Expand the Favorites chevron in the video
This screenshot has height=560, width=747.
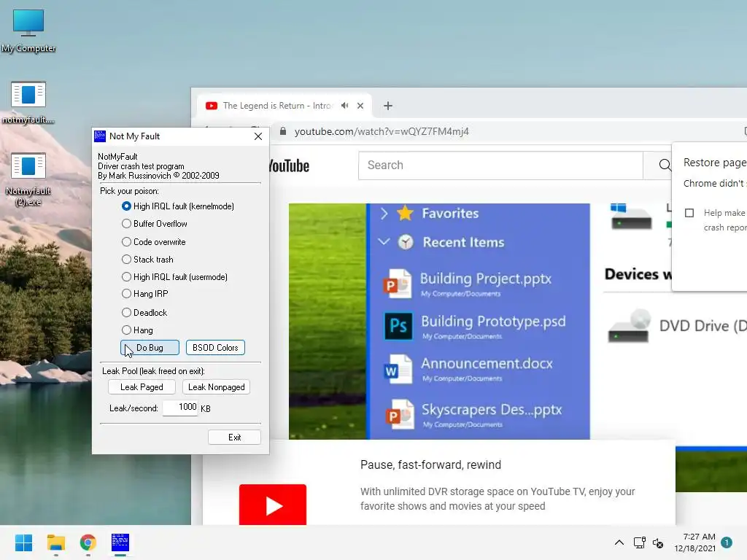[384, 214]
